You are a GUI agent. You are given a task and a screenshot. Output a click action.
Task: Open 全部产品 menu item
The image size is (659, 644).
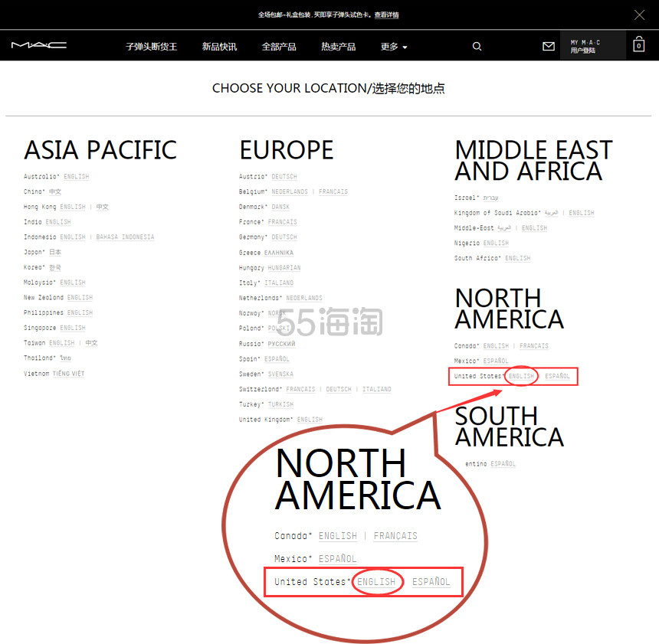pos(279,47)
